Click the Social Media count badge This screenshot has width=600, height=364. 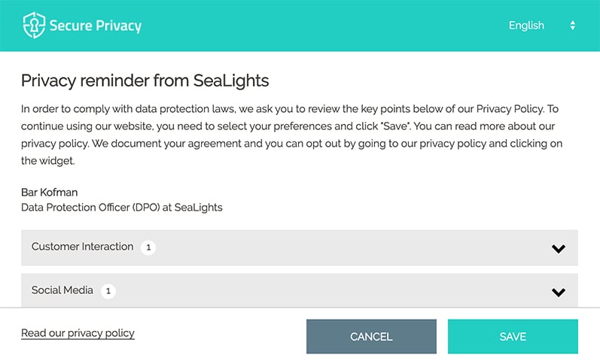[x=108, y=291]
